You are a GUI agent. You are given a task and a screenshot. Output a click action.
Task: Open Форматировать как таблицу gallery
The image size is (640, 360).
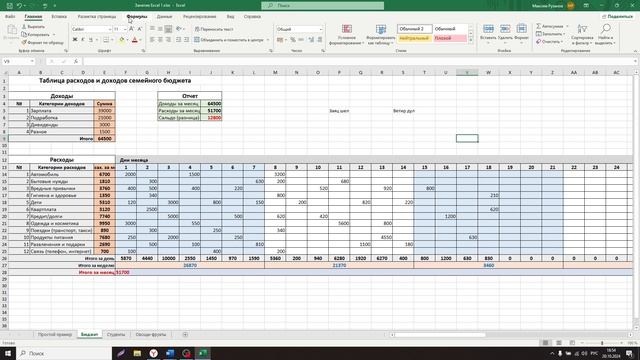380,34
